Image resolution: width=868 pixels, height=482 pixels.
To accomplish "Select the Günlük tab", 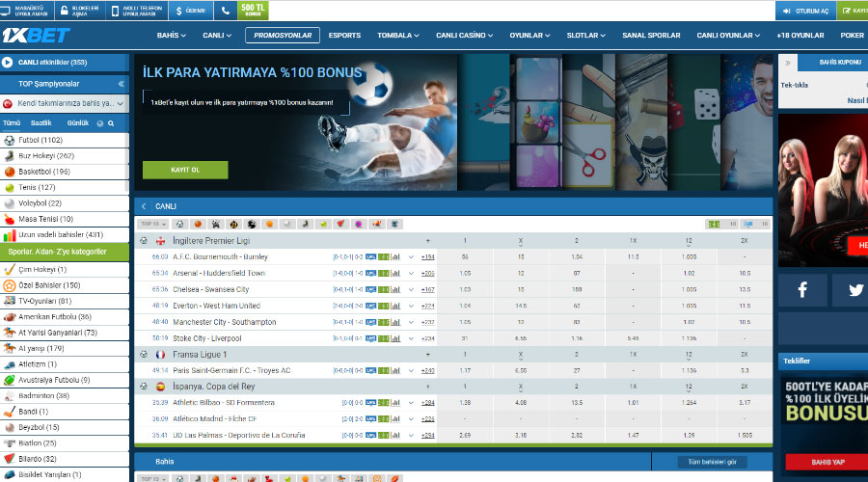I will [77, 123].
